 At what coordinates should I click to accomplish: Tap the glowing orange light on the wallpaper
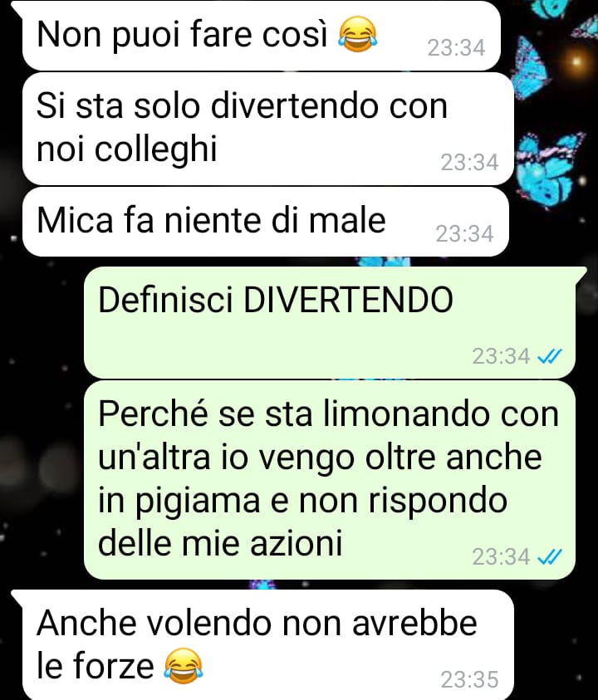click(576, 61)
